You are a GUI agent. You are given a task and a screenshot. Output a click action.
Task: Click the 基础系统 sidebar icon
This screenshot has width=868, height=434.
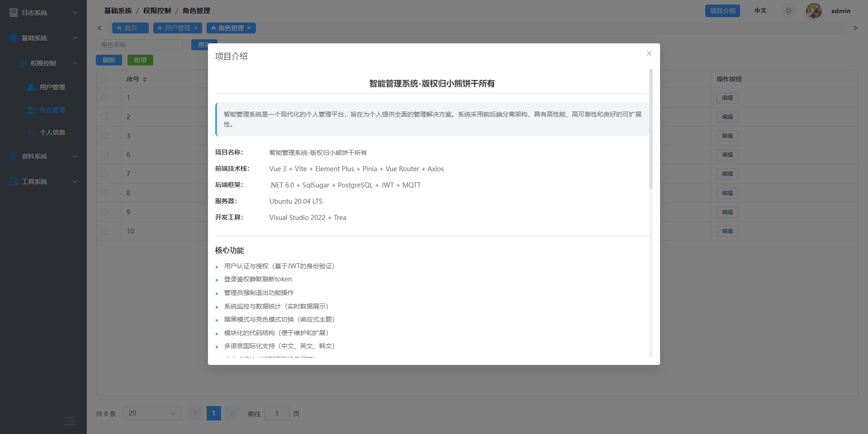pos(14,38)
